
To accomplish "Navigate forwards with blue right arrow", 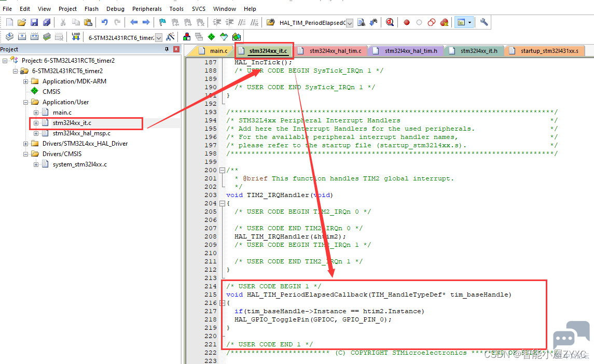I will coord(146,22).
